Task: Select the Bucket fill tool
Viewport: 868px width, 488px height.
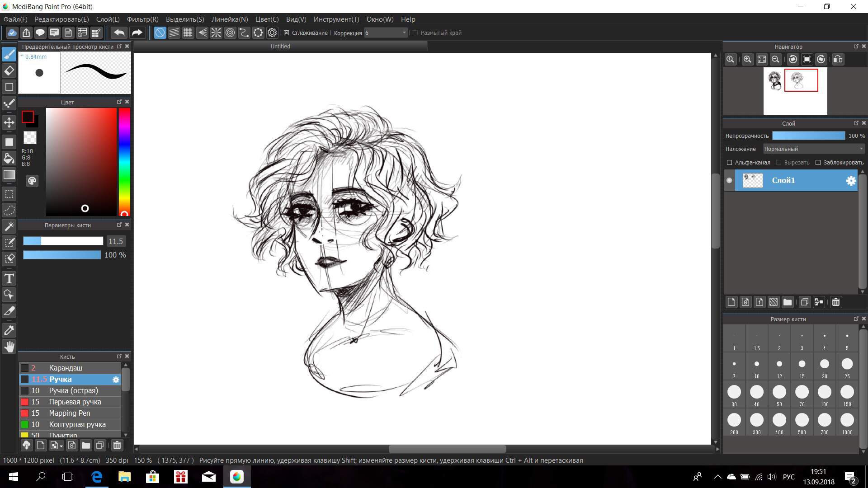Action: (9, 158)
